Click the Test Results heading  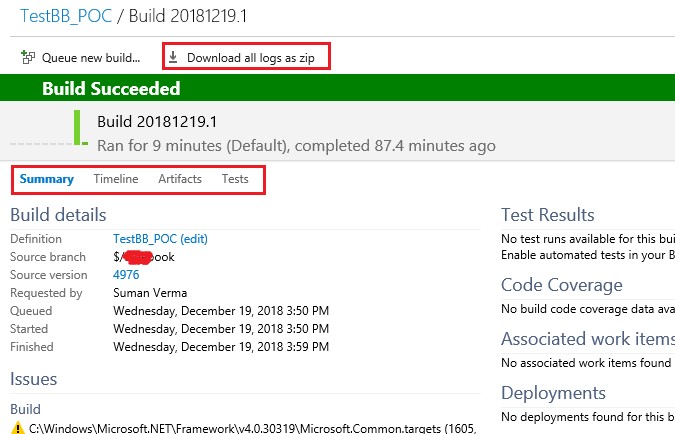(548, 215)
